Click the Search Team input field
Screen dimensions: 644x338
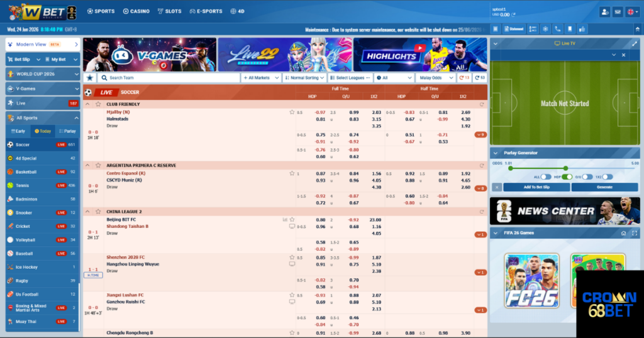169,77
